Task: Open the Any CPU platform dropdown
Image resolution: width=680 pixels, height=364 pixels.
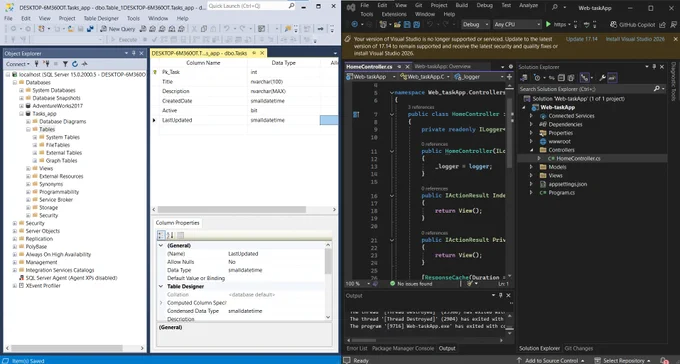Action: (x=517, y=25)
